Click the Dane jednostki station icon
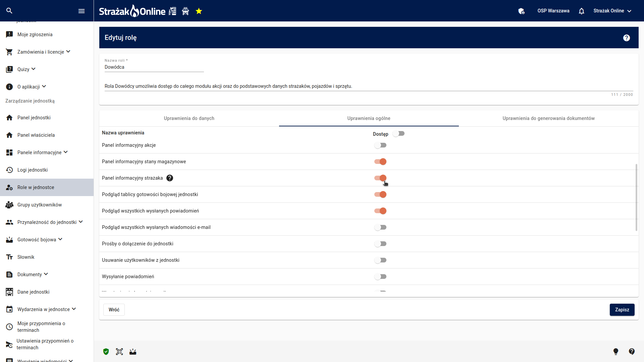The image size is (644, 362). pos(9,292)
